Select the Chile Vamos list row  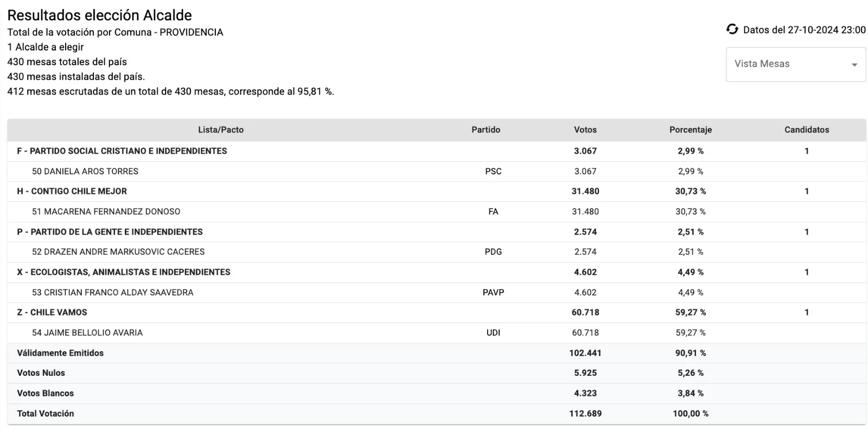pos(52,313)
